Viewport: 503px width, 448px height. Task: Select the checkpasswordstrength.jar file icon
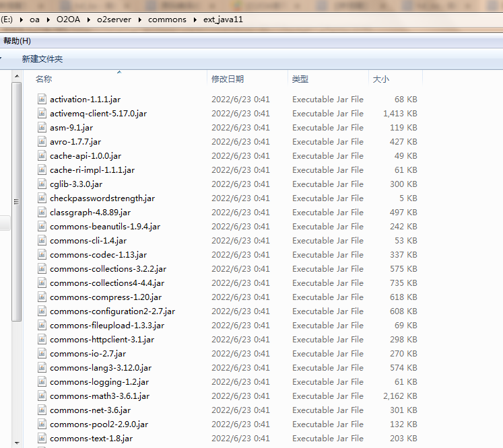click(x=42, y=198)
